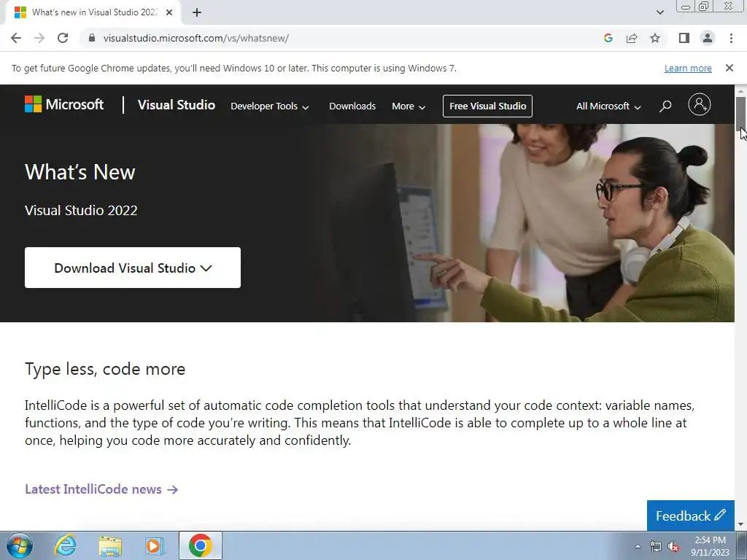Go back using the browser back arrow
The image size is (747, 560).
coord(16,38)
